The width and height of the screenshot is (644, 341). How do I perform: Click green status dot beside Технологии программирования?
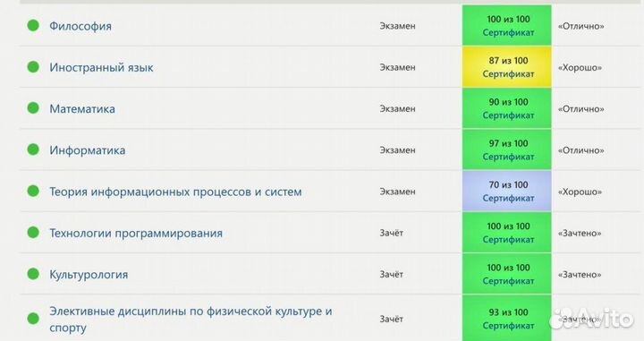[33, 233]
